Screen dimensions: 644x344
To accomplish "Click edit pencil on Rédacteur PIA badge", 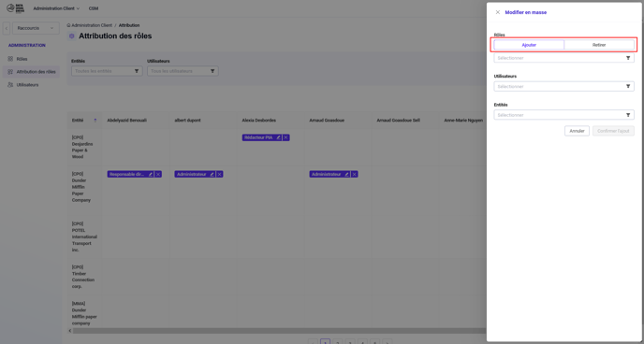I will pos(278,137).
